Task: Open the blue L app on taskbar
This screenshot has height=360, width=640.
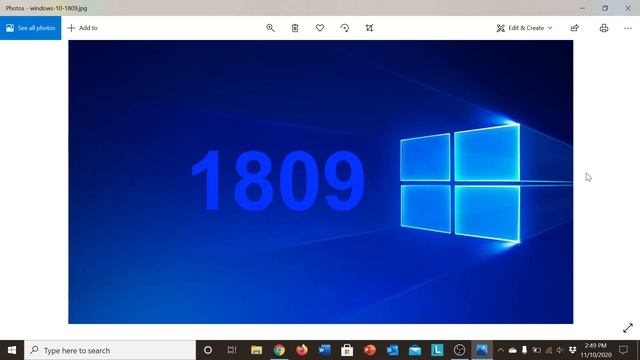Action: pyautogui.click(x=437, y=350)
